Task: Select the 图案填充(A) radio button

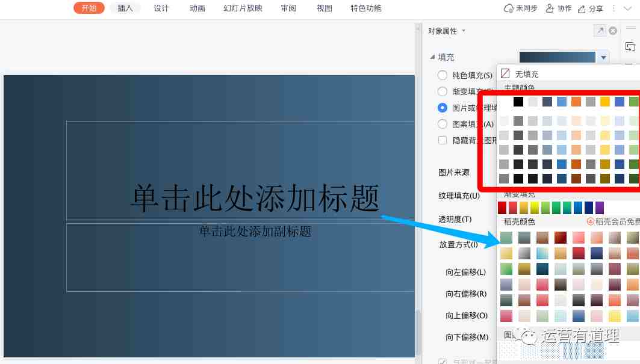Action: point(443,124)
